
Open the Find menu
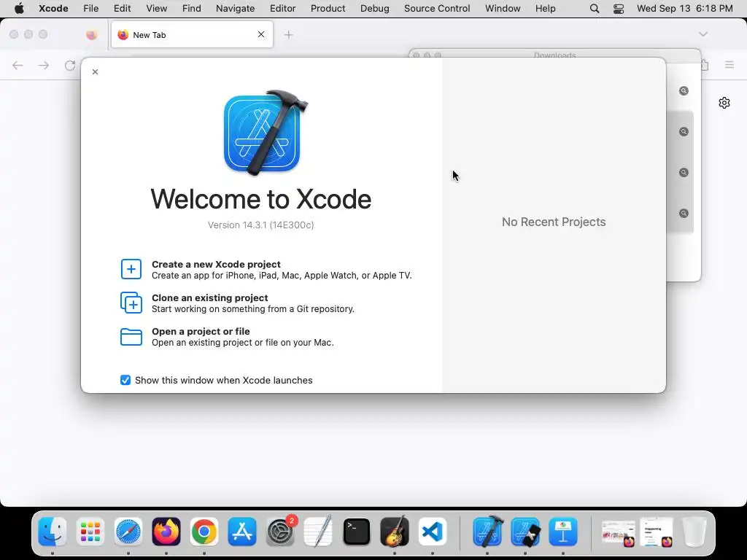(x=192, y=9)
